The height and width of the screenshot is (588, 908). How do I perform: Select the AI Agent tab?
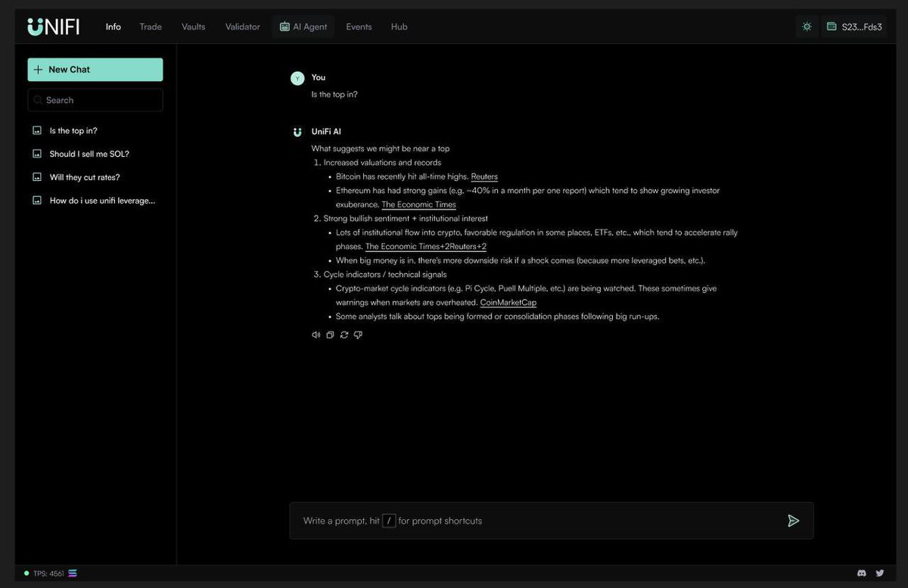point(303,26)
